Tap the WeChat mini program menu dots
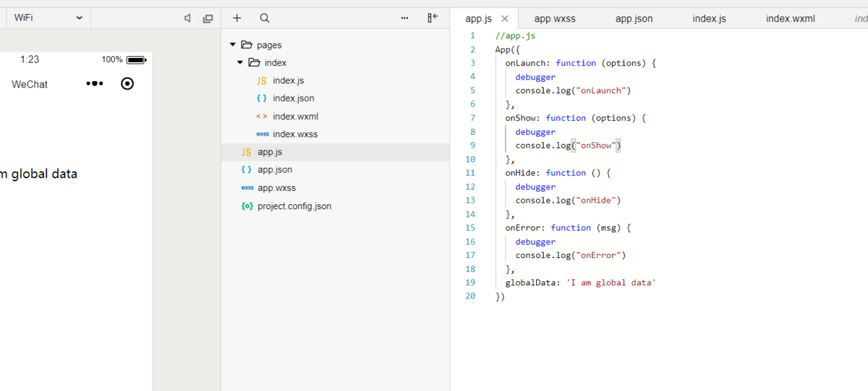 94,84
